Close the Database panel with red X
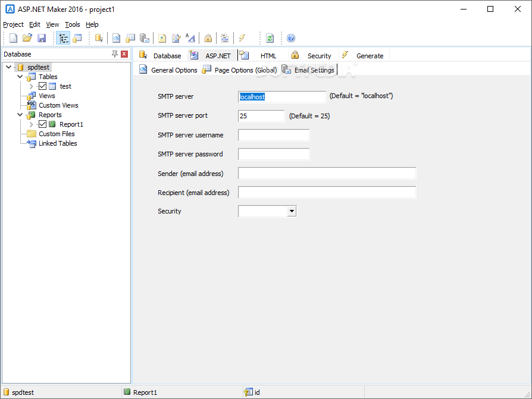Image resolution: width=532 pixels, height=399 pixels. [x=124, y=54]
